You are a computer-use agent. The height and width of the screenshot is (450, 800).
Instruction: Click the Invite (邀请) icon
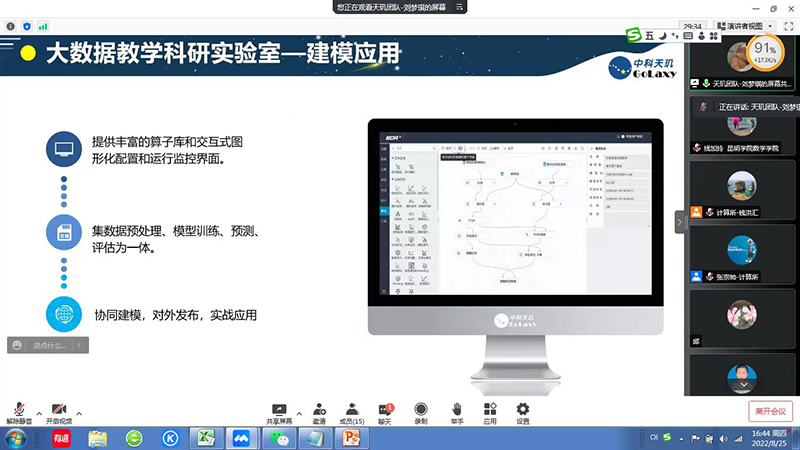[x=319, y=411]
